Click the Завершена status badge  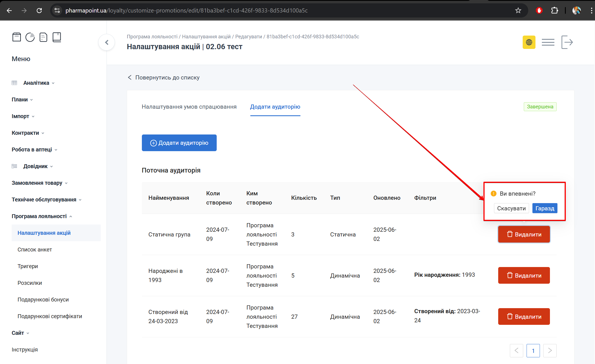point(540,107)
